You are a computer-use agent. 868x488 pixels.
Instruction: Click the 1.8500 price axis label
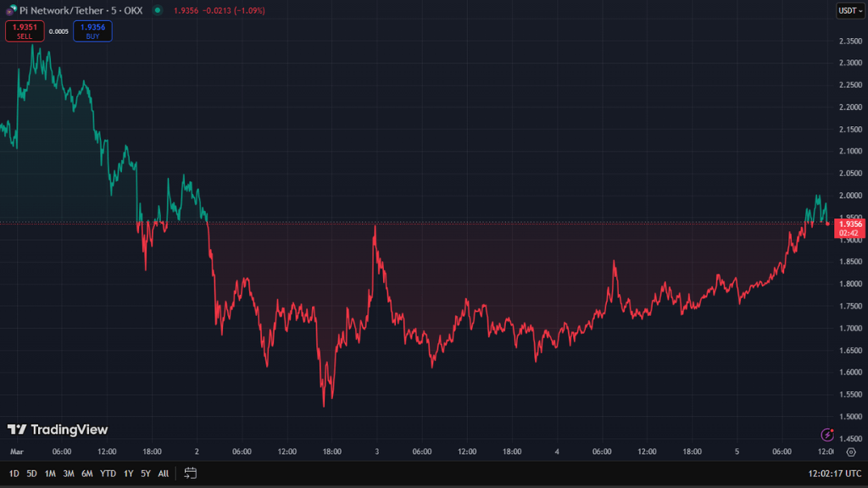click(850, 262)
